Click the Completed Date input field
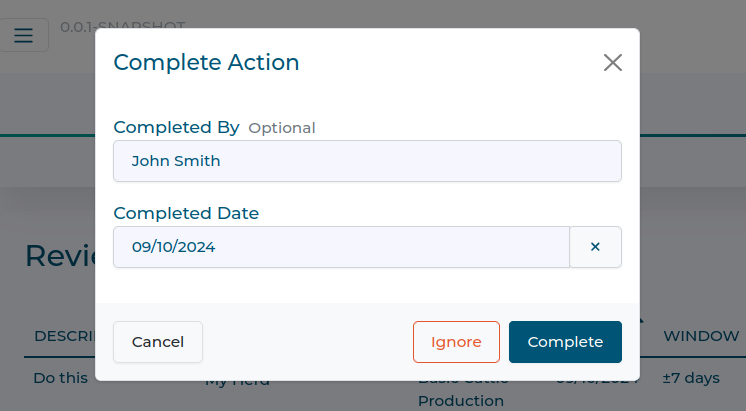The width and height of the screenshot is (746, 411). pos(341,247)
